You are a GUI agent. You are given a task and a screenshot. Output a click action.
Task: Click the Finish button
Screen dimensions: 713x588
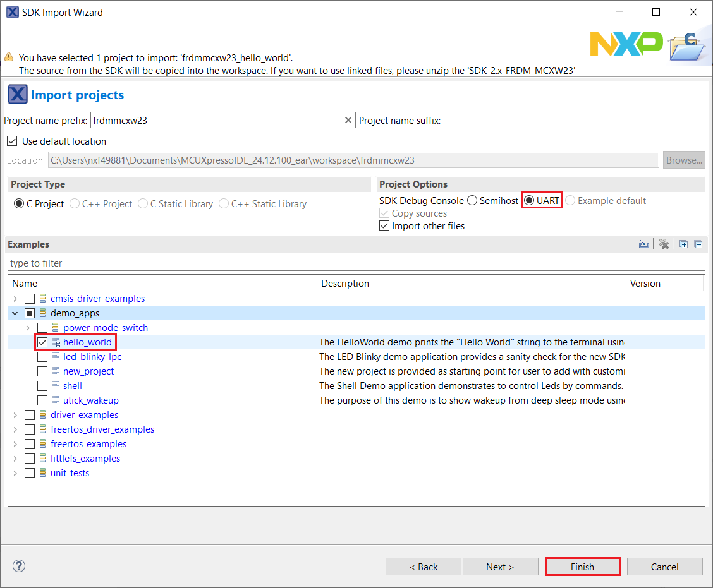583,567
